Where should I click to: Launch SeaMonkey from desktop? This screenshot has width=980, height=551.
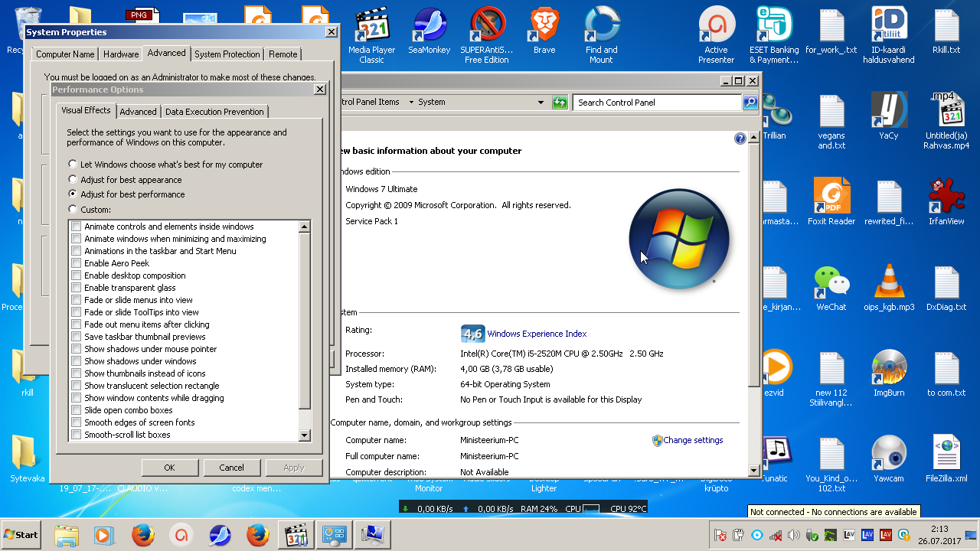point(430,27)
